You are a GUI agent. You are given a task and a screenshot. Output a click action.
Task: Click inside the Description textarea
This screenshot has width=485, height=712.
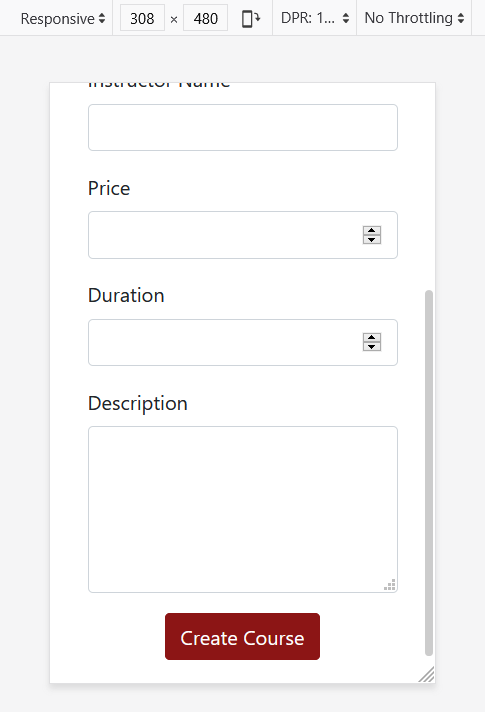(x=243, y=509)
